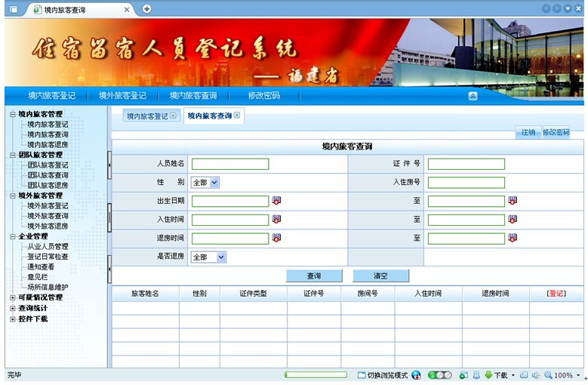Click the 查询 search button
Viewport: 588px width, 385px height.
[x=314, y=276]
